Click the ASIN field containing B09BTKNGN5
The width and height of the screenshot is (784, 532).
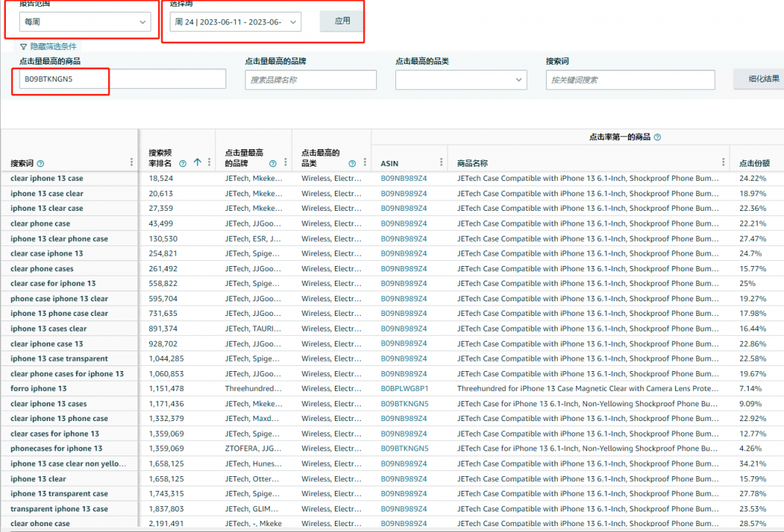[x=123, y=79]
